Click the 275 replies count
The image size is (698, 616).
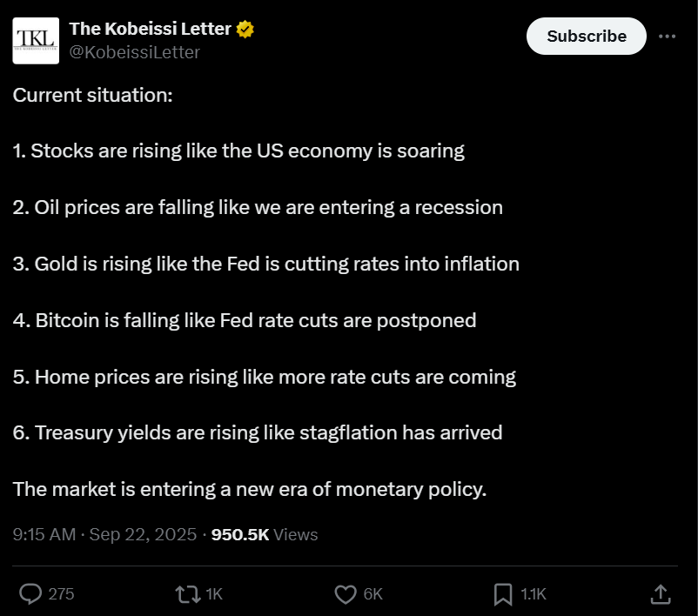63,594
